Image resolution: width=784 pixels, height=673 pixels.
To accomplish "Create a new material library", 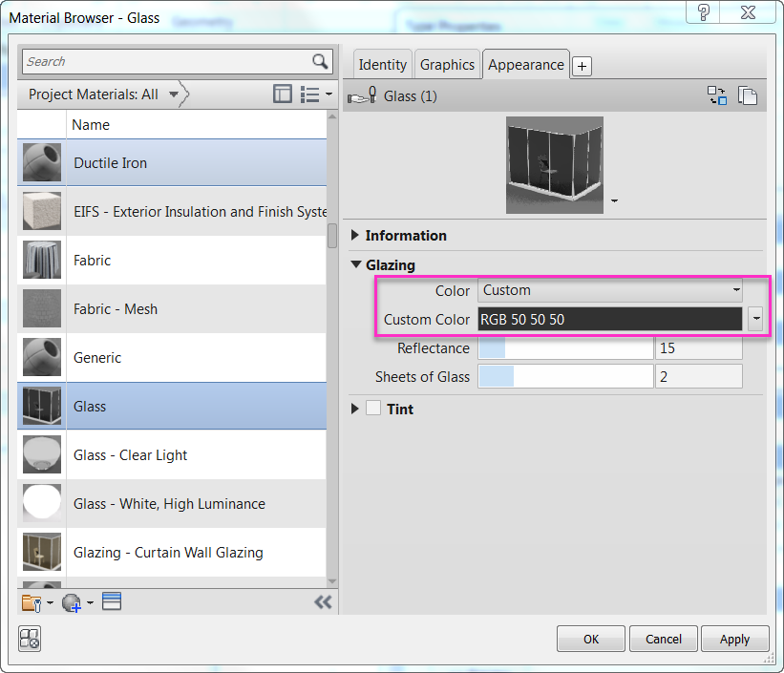I will click(32, 601).
